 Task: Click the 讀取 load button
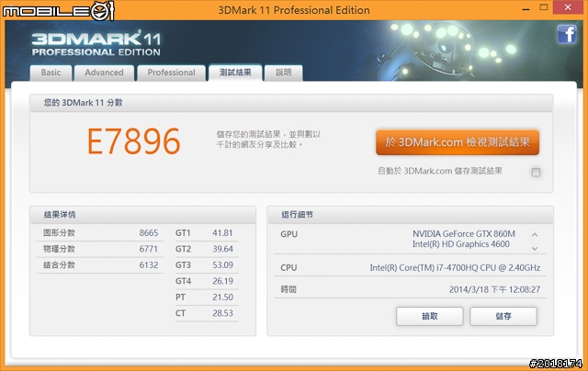point(430,316)
